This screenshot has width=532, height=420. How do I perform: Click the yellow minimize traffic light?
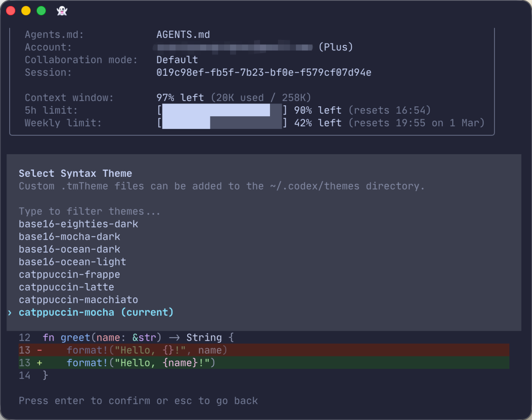(x=25, y=10)
